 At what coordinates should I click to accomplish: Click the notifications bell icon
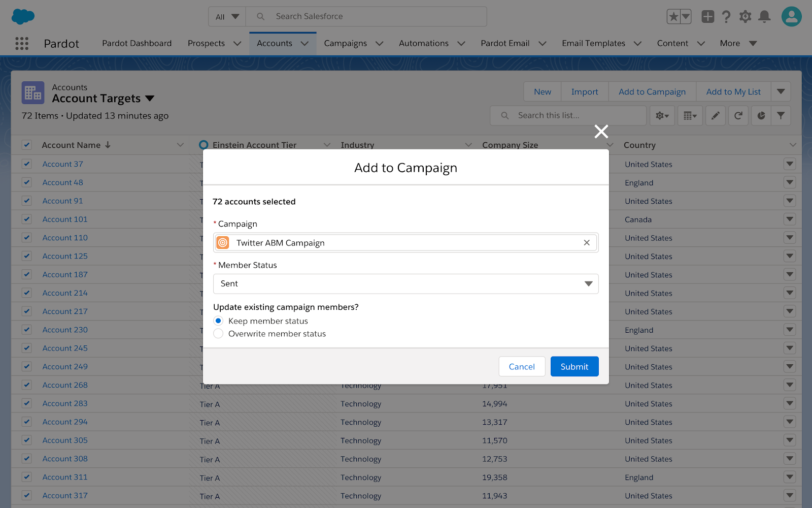click(764, 17)
